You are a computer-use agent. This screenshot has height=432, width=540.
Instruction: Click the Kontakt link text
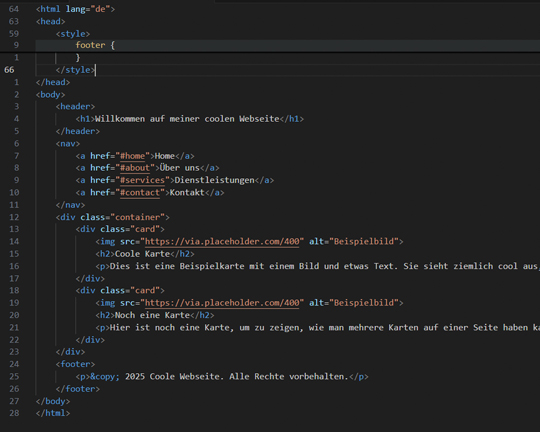(187, 193)
